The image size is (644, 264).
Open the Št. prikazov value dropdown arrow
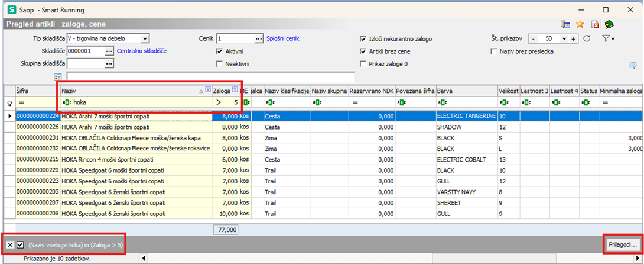(564, 38)
